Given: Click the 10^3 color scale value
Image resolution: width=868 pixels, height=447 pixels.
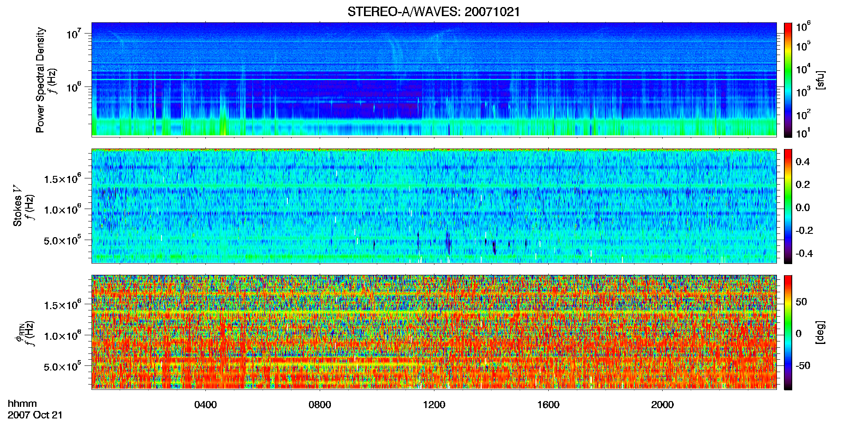Looking at the screenshot, I should [x=803, y=92].
